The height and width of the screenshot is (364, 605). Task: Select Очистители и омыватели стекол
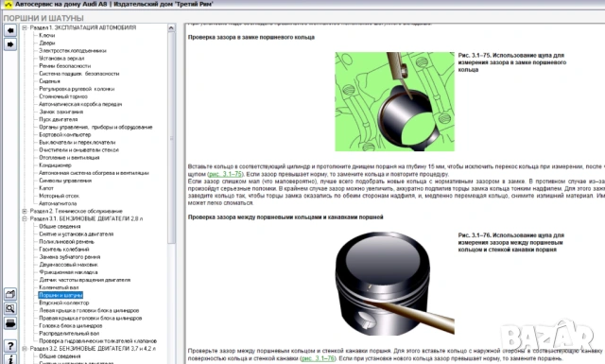79,149
